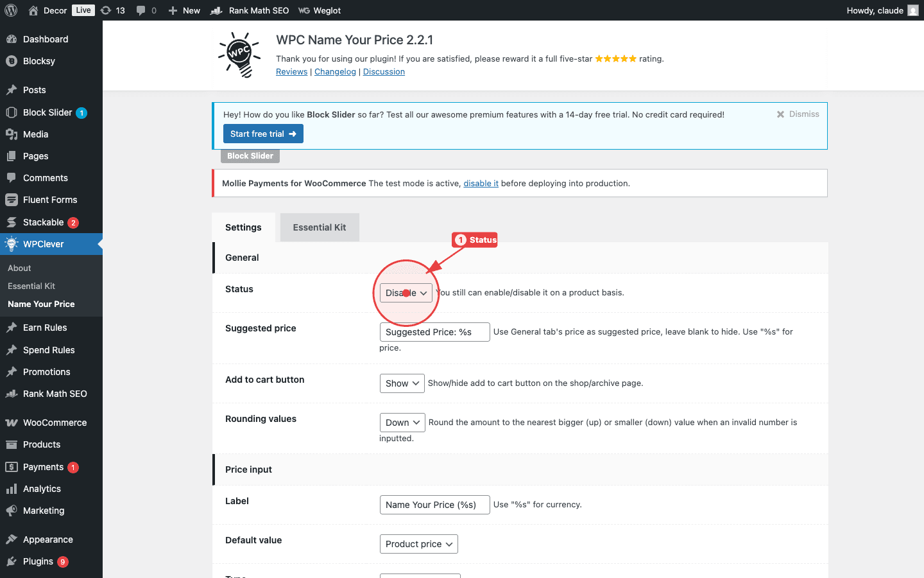Screen dimensions: 924x578
Task: Click the Suggested price text field
Action: point(435,332)
